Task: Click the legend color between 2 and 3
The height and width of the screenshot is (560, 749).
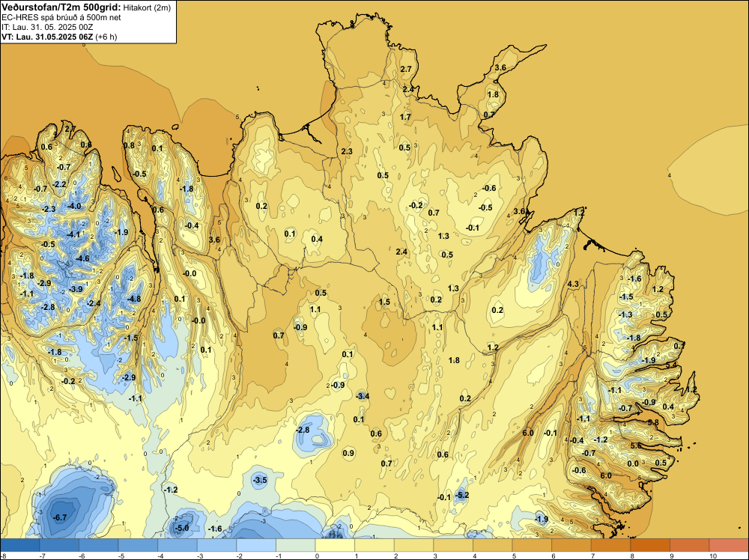Action: click(x=413, y=545)
